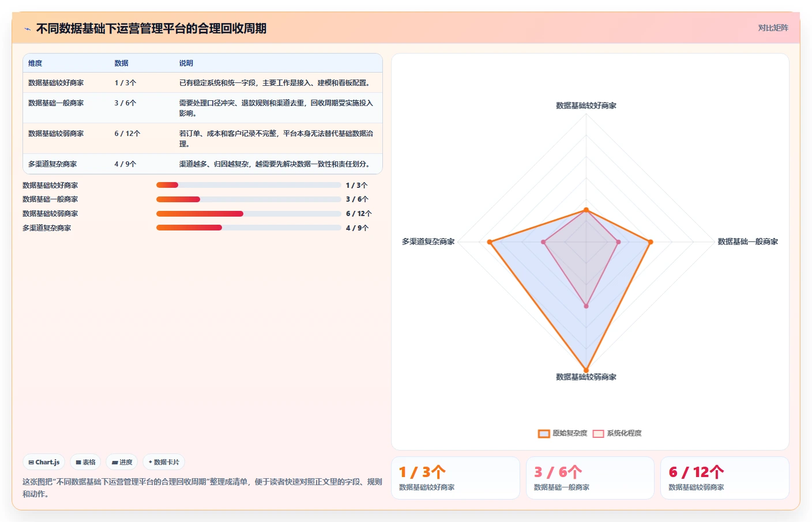The width and height of the screenshot is (812, 522).
Task: Click the description starting 需要处理口径冲突
Action: 276,108
